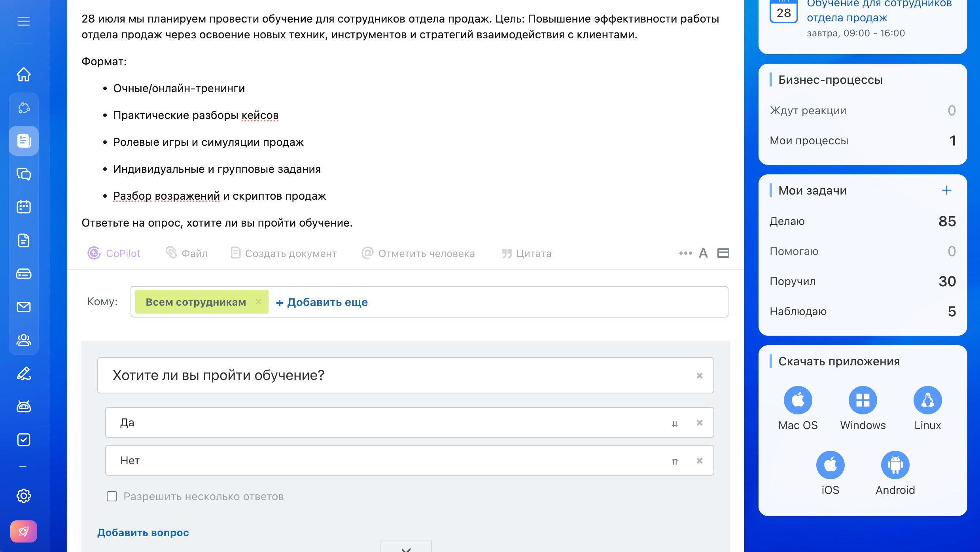Screen dimensions: 980x552
Task: Open mail envelope icon in sidebar
Action: click(24, 307)
